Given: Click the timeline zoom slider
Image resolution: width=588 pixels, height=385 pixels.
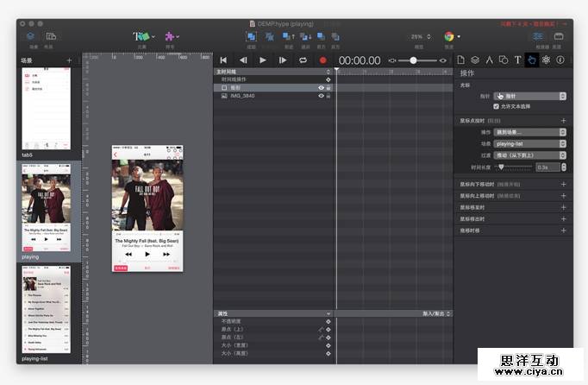Looking at the screenshot, I should pyautogui.click(x=413, y=60).
